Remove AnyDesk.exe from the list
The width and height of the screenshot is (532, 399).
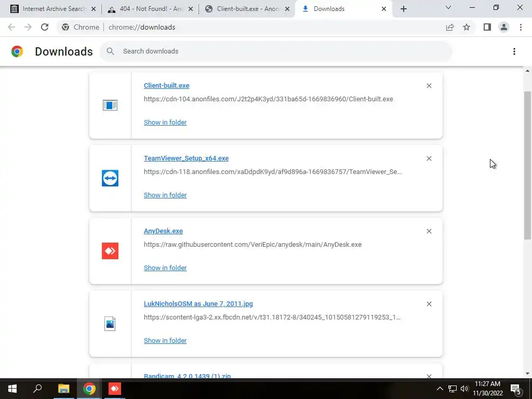click(x=429, y=231)
